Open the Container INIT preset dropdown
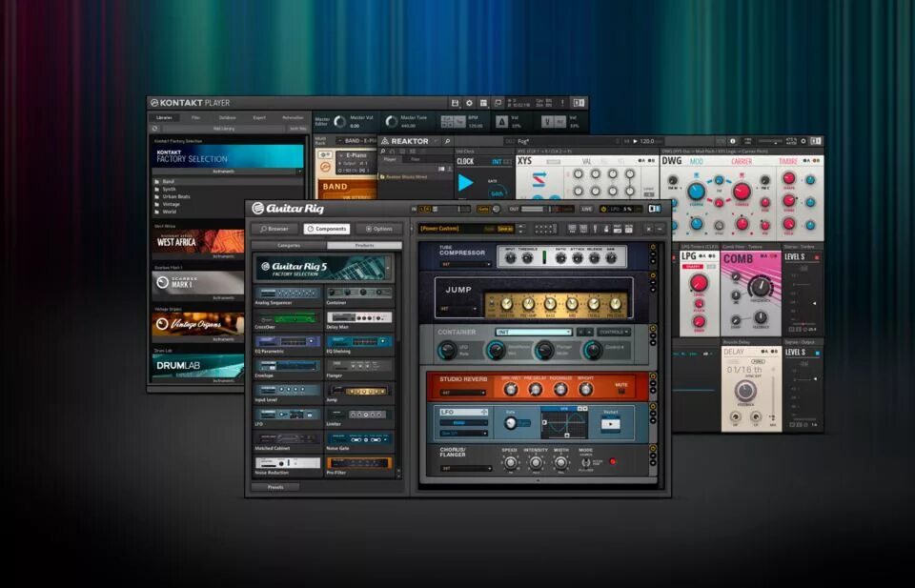The image size is (915, 588). (534, 332)
